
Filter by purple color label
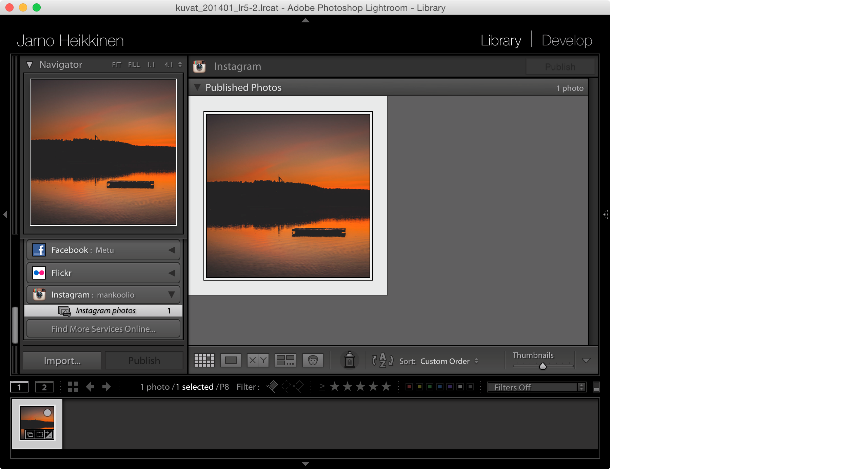coord(450,387)
